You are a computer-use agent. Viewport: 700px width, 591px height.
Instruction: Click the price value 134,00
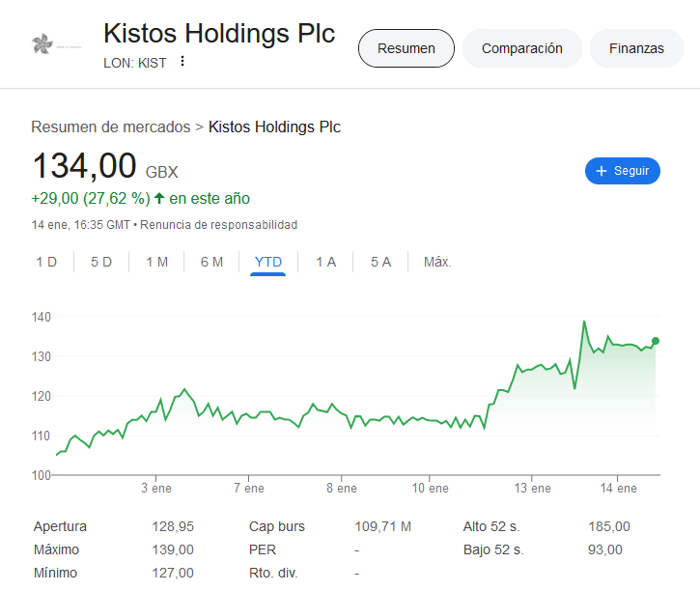click(x=84, y=165)
